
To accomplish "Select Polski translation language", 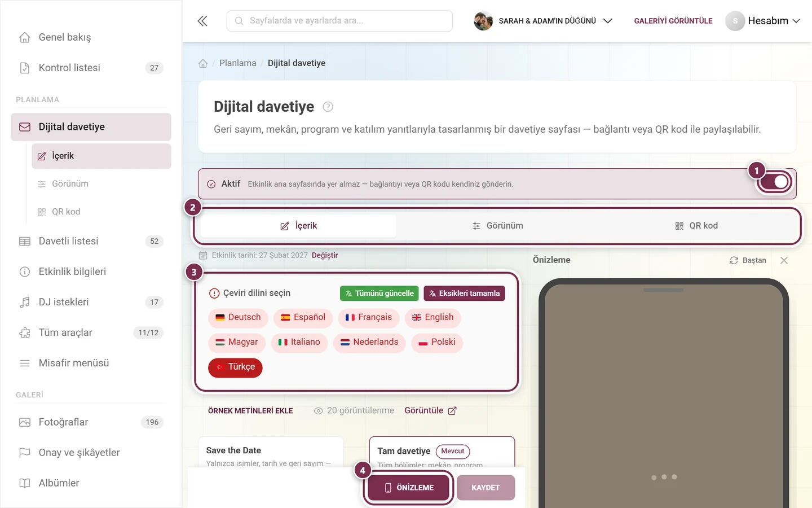I will click(x=437, y=342).
